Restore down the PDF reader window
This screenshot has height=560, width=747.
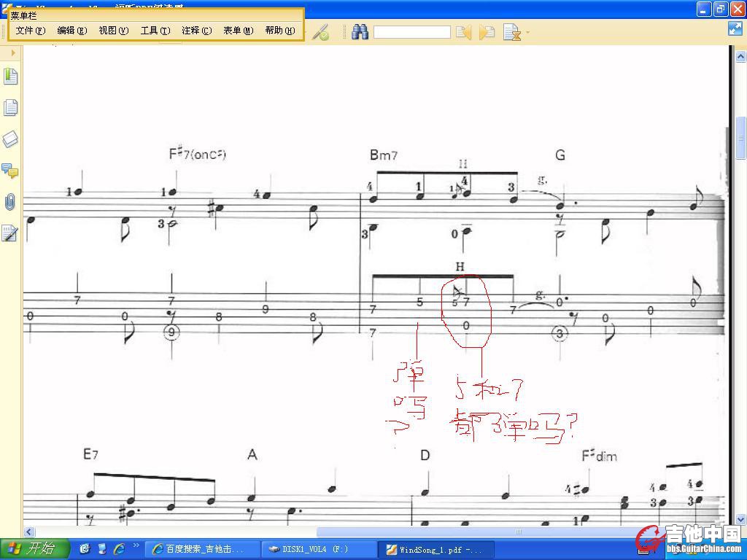tap(720, 9)
